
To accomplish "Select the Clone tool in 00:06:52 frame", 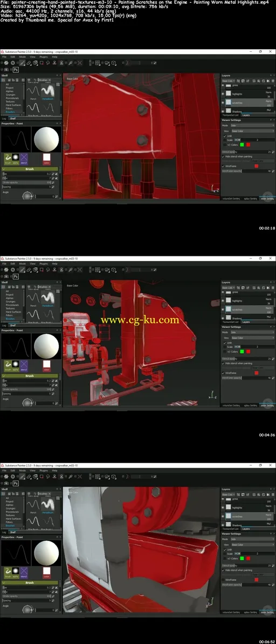I will pos(54,477).
